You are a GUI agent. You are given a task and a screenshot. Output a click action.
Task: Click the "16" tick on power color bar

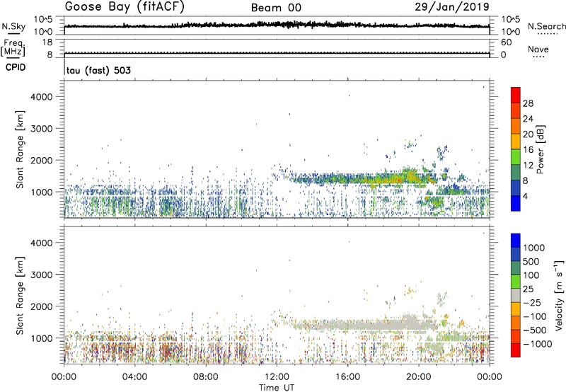(x=528, y=150)
